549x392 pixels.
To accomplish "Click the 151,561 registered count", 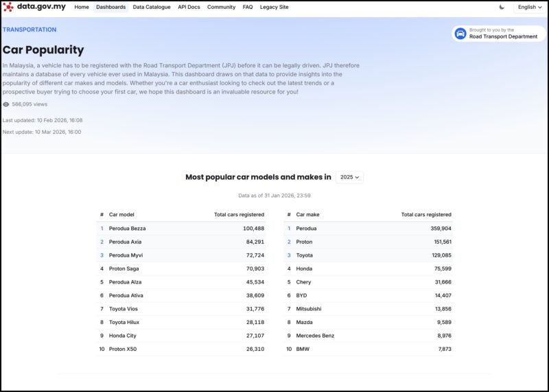I will [x=443, y=242].
